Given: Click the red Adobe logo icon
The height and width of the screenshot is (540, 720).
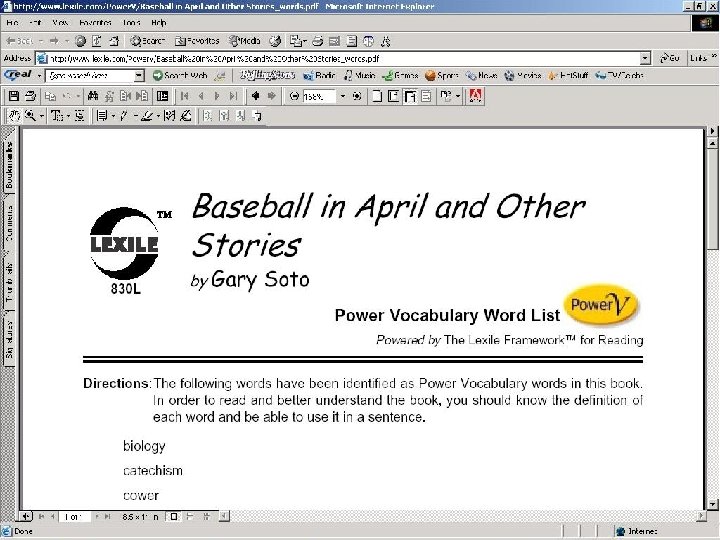Looking at the screenshot, I should pyautogui.click(x=475, y=96).
